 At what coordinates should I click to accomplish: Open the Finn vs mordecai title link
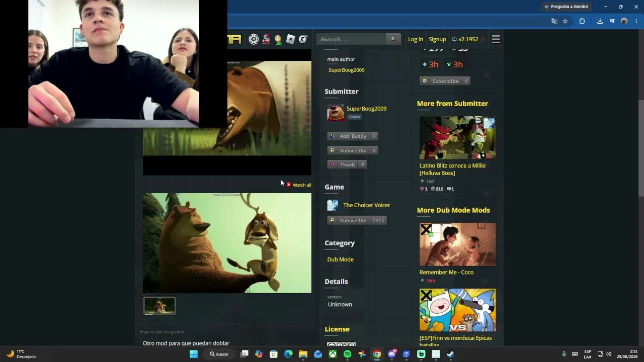(x=455, y=341)
